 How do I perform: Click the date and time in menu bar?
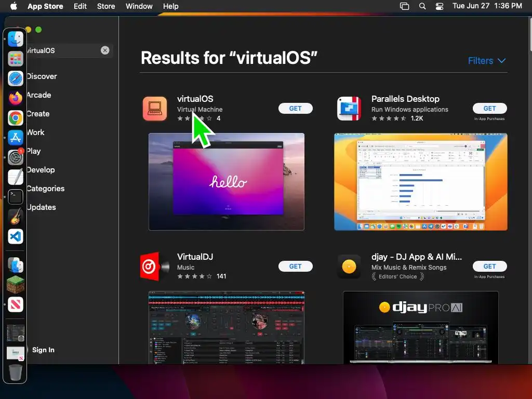487,6
